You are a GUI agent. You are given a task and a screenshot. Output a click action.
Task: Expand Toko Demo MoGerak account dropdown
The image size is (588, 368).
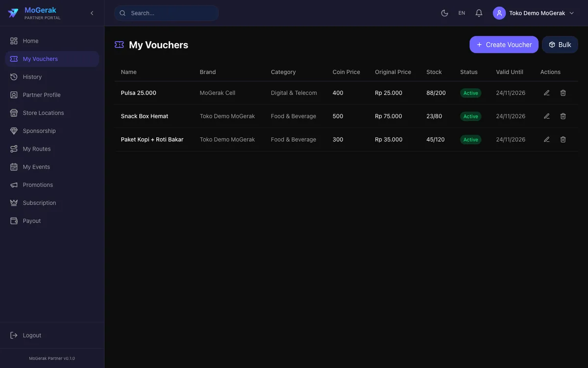click(534, 13)
